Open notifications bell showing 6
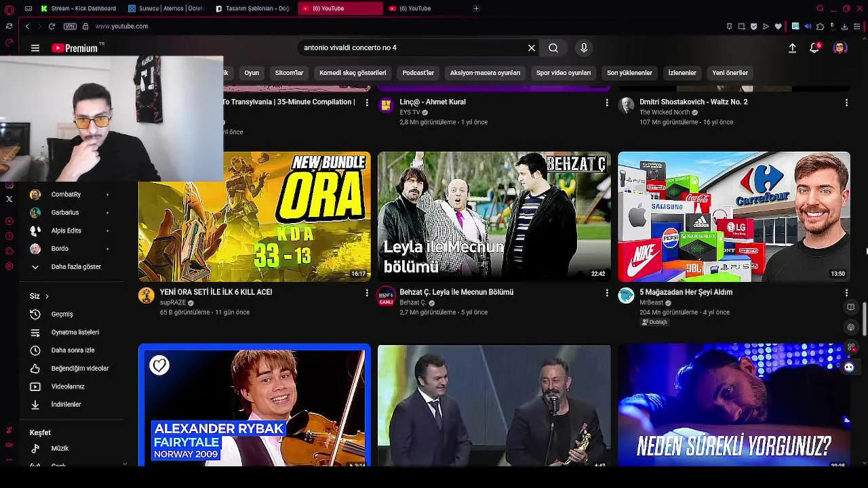The image size is (868, 488). click(814, 48)
